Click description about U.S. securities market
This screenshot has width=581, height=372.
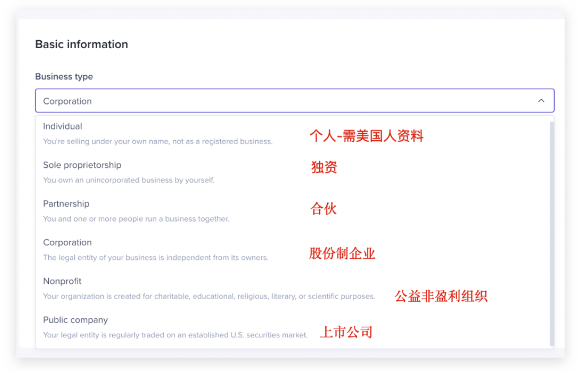click(x=175, y=335)
